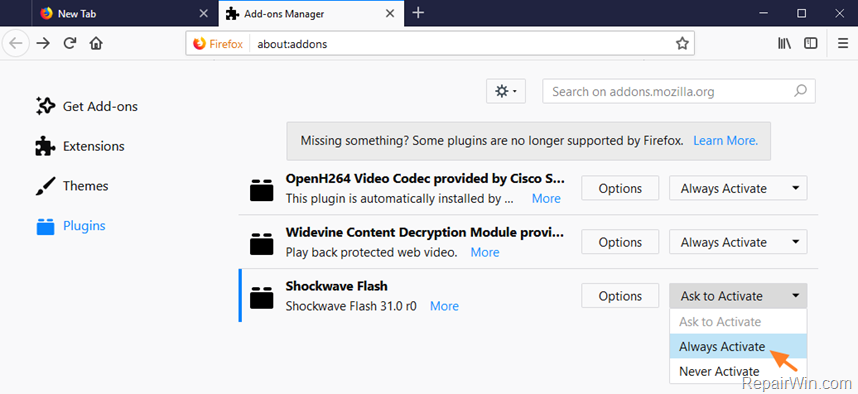Bookmark this page with the star icon

682,44
